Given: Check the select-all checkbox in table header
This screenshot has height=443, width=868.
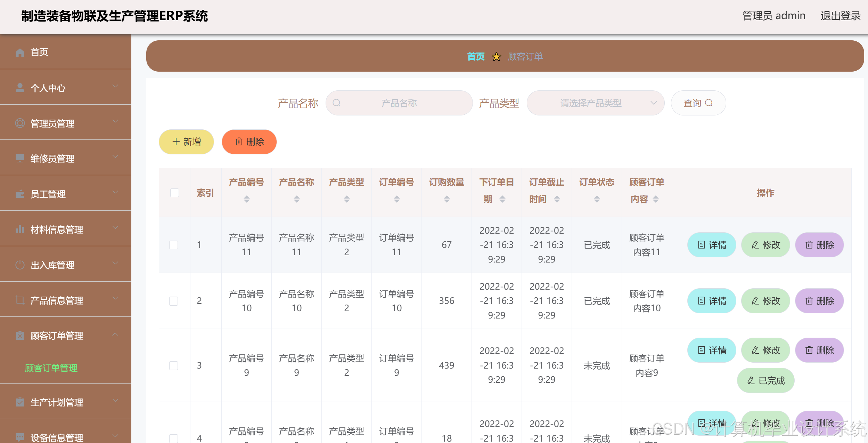Looking at the screenshot, I should click(174, 193).
